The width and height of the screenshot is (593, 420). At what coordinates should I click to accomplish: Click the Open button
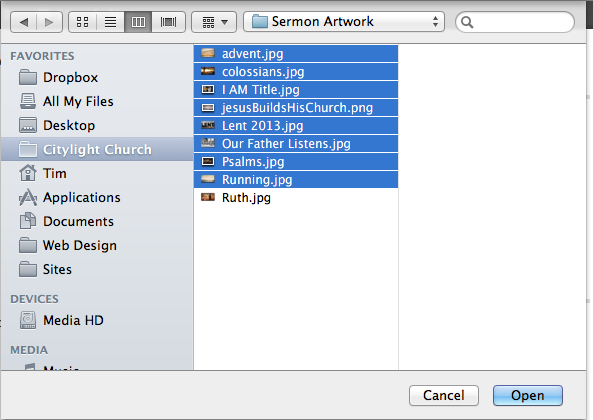click(x=528, y=395)
